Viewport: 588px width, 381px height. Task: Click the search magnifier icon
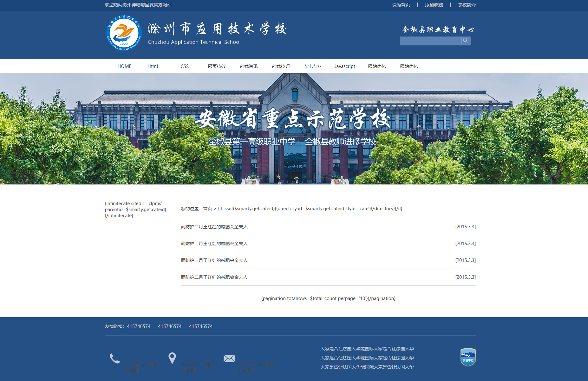click(466, 41)
